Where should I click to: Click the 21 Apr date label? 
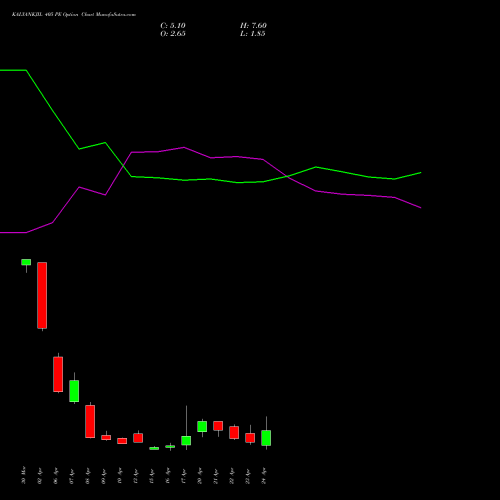[x=216, y=476]
